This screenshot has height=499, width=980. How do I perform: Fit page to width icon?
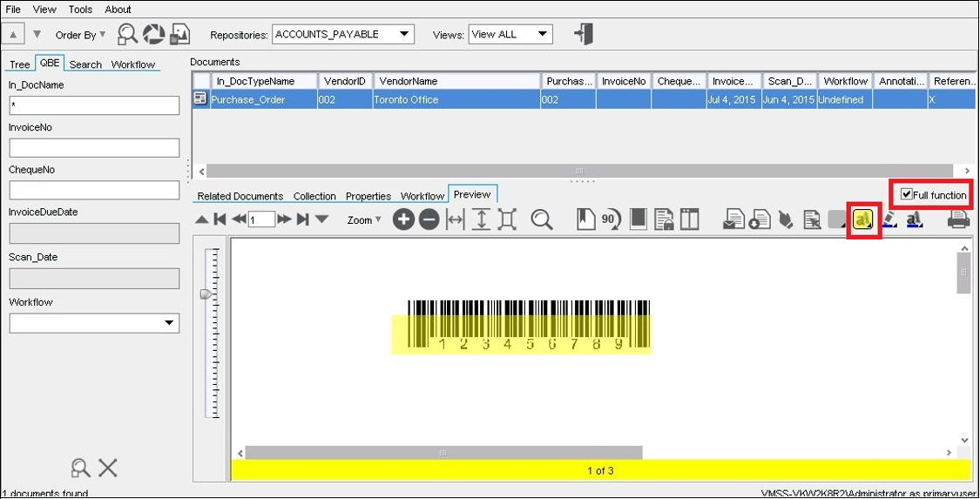tap(456, 219)
